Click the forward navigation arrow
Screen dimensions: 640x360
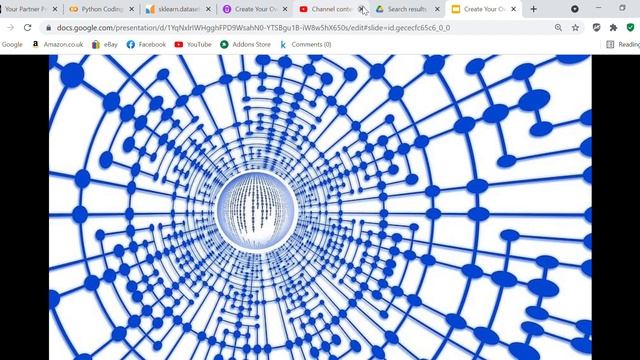coord(10,28)
